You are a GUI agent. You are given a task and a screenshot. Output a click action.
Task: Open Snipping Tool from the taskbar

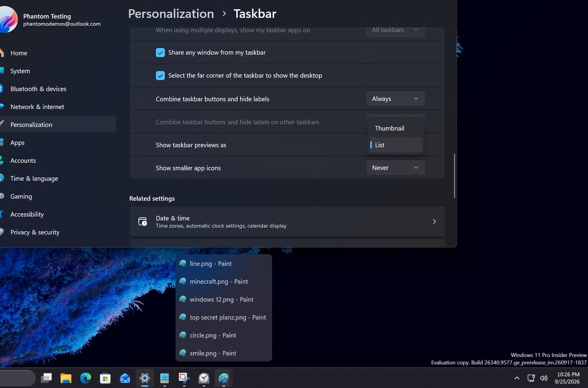[184, 378]
